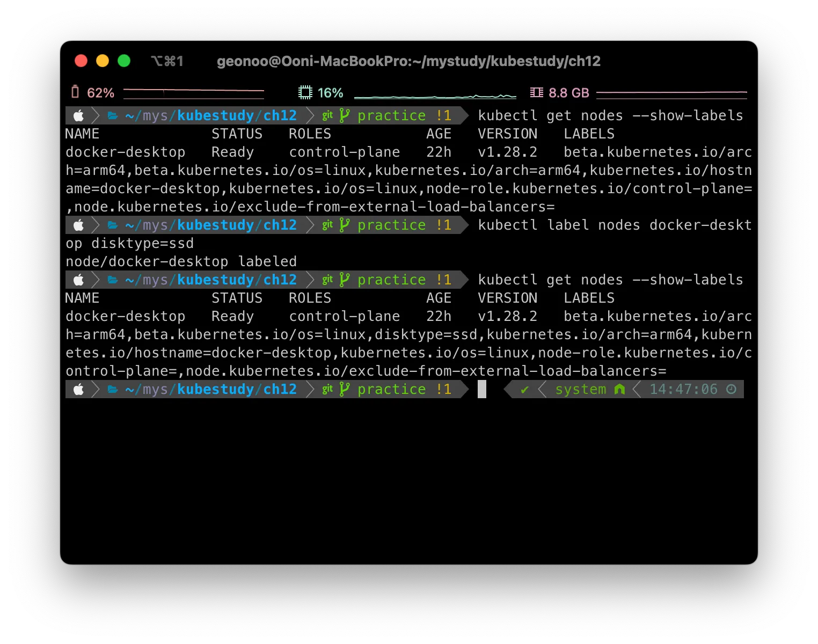Screen dimensions: 818x644
Task: Click the memory icon beside 8.8 GB
Action: coord(537,93)
